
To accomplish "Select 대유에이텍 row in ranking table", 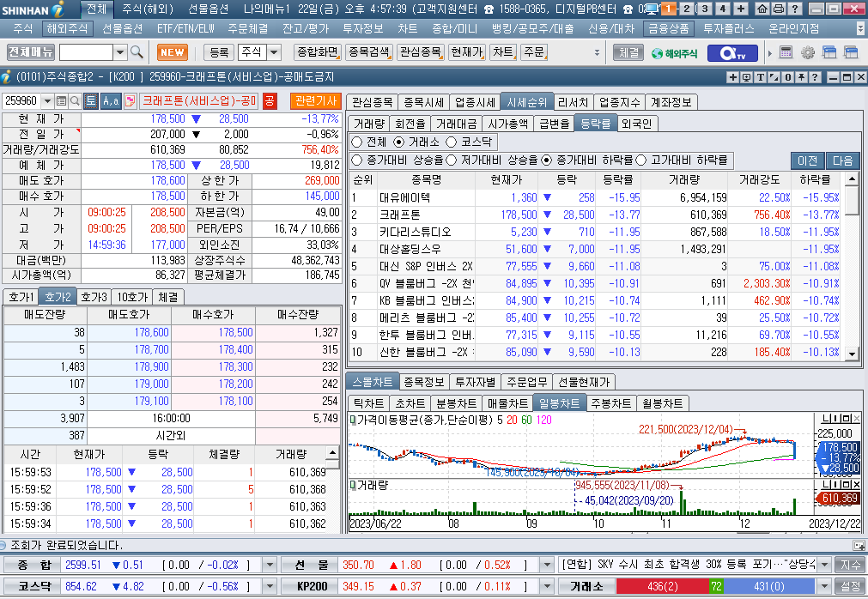I will point(595,197).
